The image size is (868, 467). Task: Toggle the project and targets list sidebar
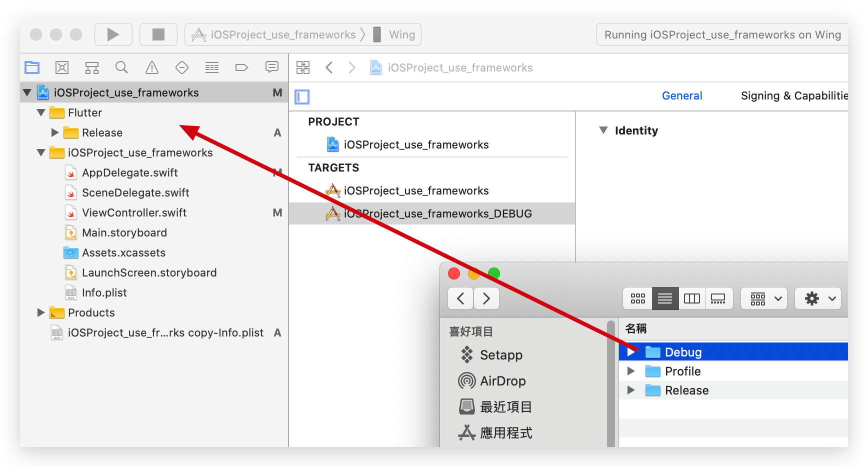coord(302,96)
